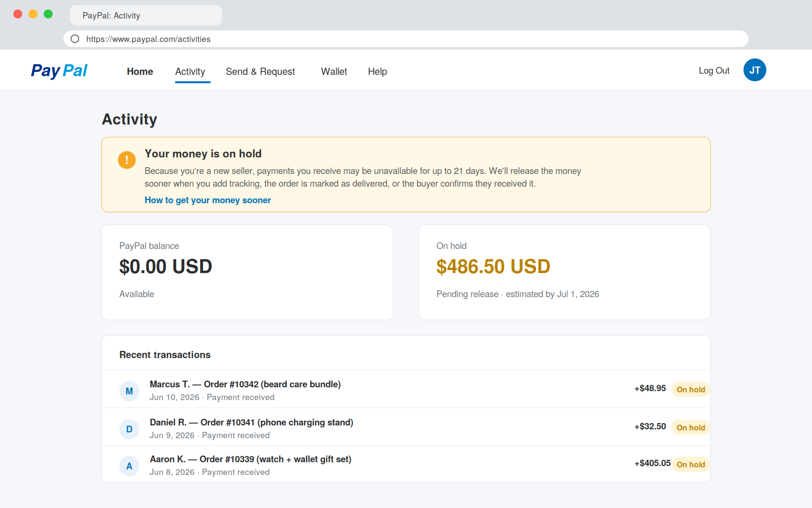Click On hold badge for +$48.95

point(690,390)
